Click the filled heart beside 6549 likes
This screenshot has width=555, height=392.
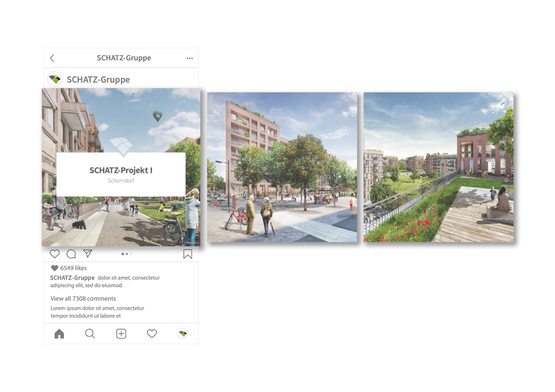[x=54, y=268]
